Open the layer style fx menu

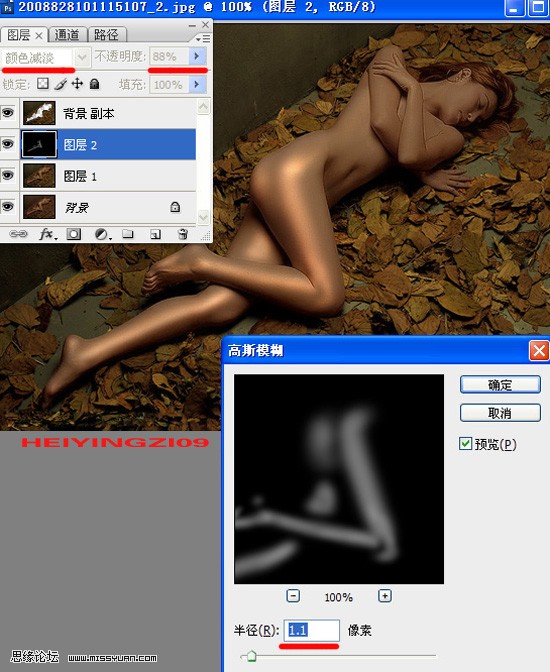click(47, 234)
